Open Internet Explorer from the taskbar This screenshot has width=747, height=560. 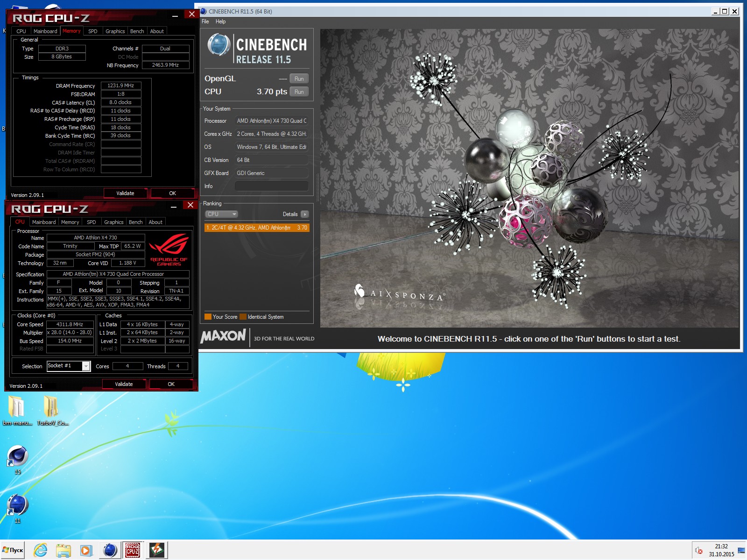click(41, 550)
